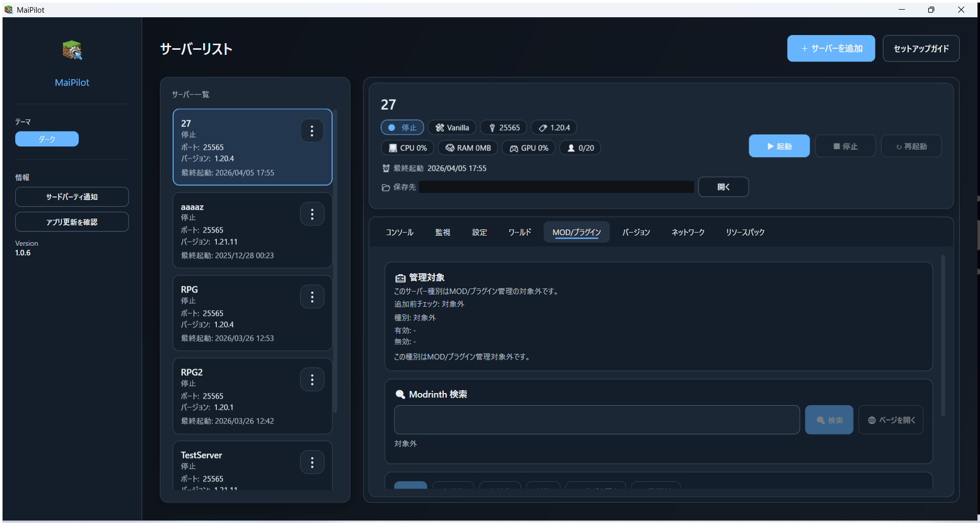Open options menu for aaaaz server
The image size is (980, 523).
pyautogui.click(x=312, y=214)
